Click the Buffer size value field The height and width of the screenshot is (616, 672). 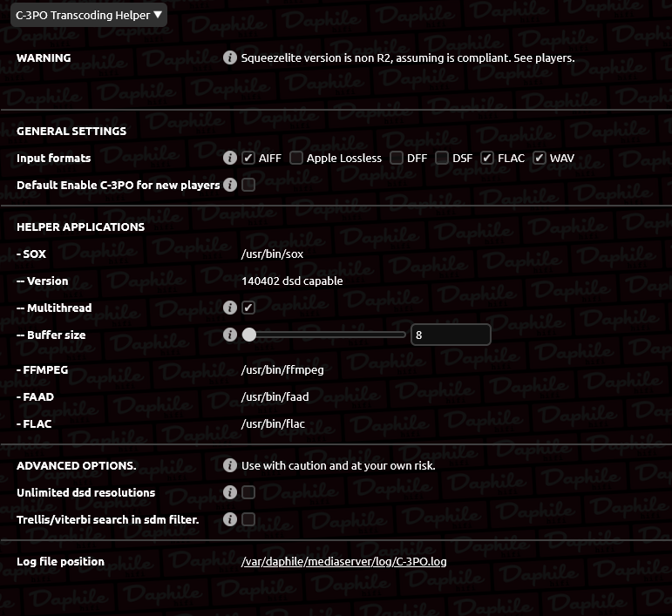451,335
